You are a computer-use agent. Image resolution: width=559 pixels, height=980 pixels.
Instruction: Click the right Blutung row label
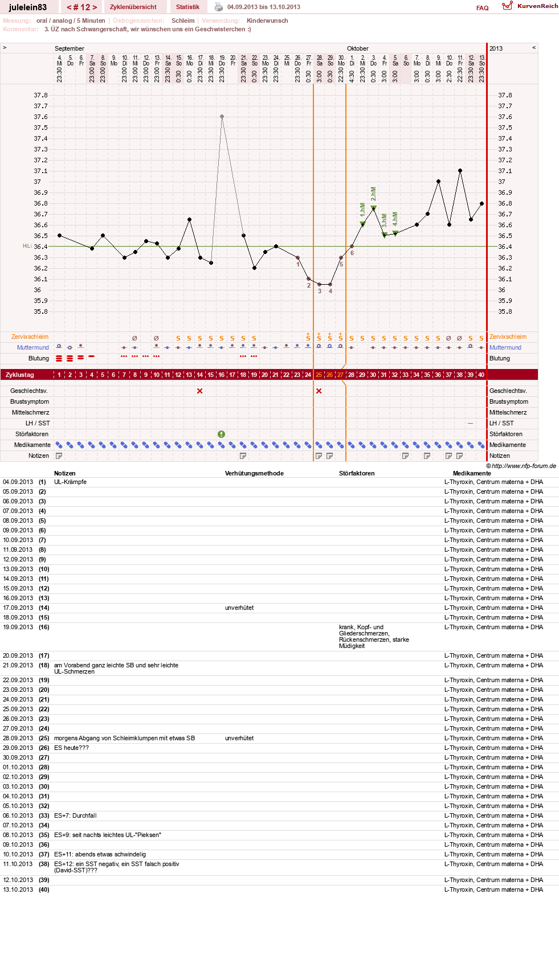click(x=500, y=358)
